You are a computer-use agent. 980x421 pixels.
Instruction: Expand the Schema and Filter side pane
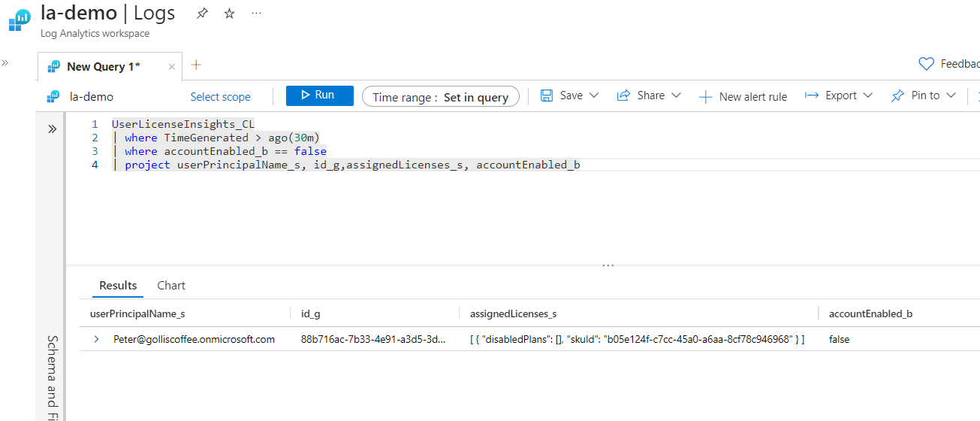(52, 129)
